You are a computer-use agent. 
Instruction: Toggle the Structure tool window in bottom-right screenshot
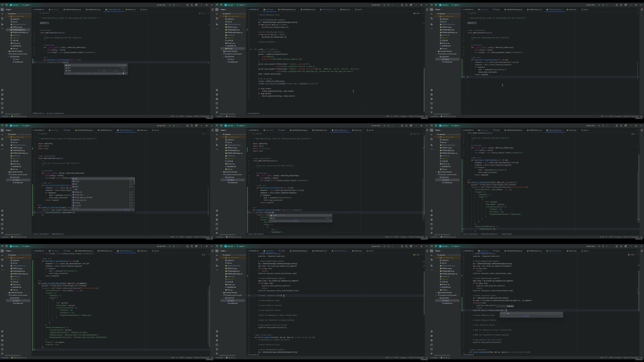pyautogui.click(x=431, y=265)
